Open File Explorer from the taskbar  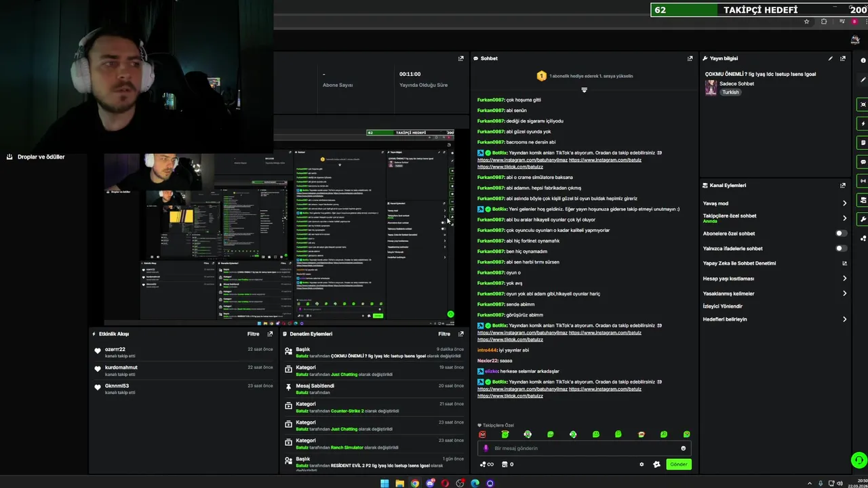(x=399, y=483)
